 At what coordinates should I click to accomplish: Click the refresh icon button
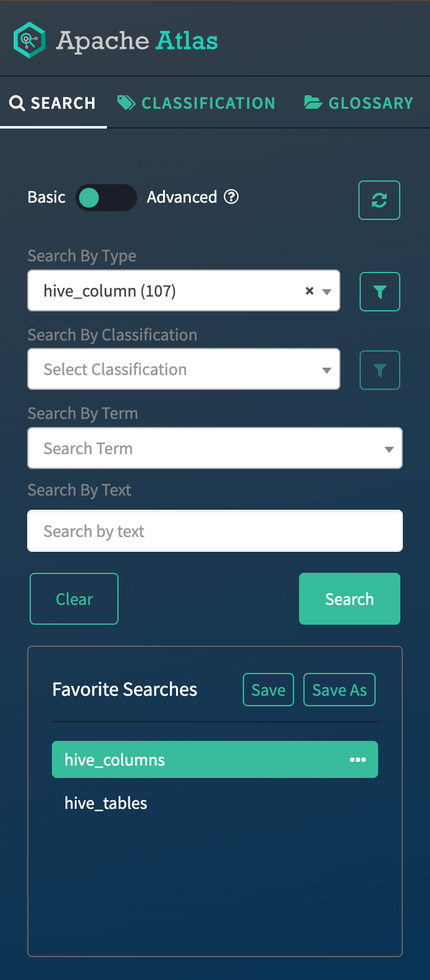(x=379, y=200)
